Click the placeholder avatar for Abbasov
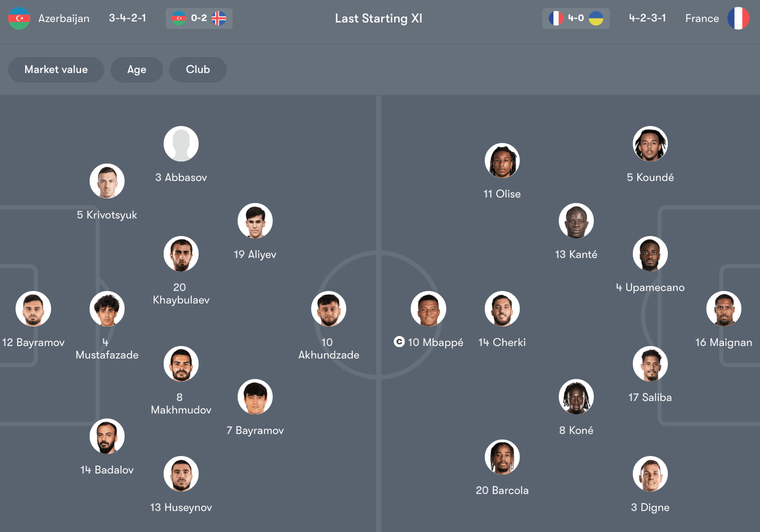 pos(181,143)
